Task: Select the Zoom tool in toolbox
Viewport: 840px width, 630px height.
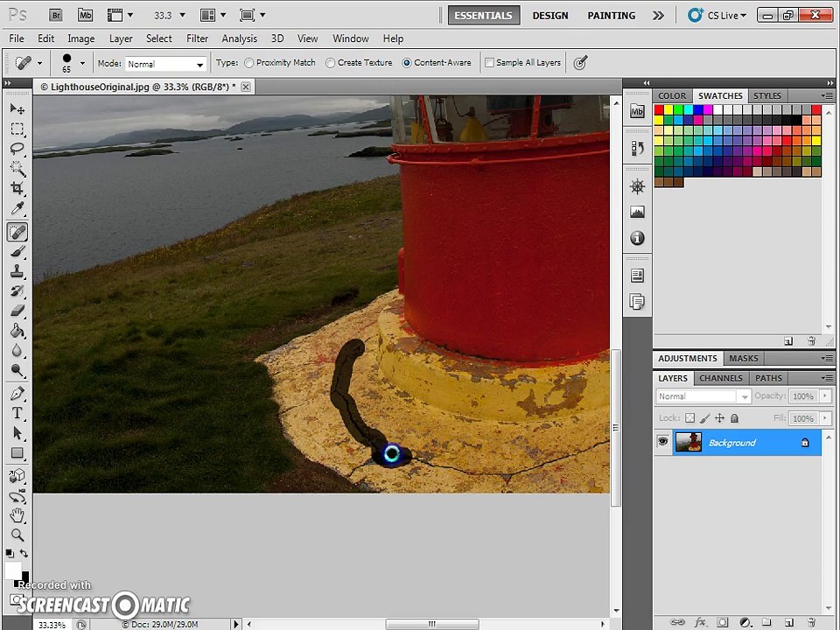Action: click(17, 535)
